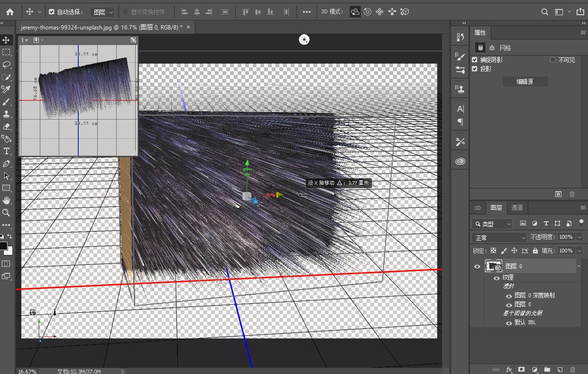588x374 pixels.
Task: Uncheck the 捕捉阴影 checkbox
Action: coord(475,60)
